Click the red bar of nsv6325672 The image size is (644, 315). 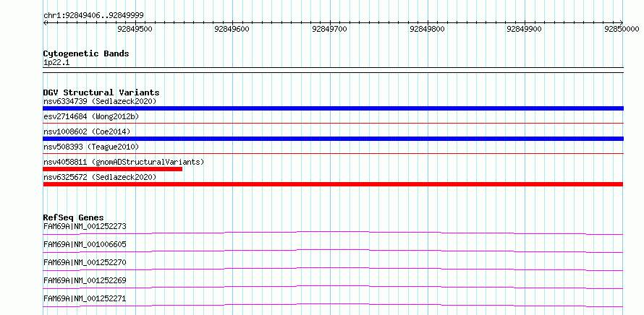333,184
